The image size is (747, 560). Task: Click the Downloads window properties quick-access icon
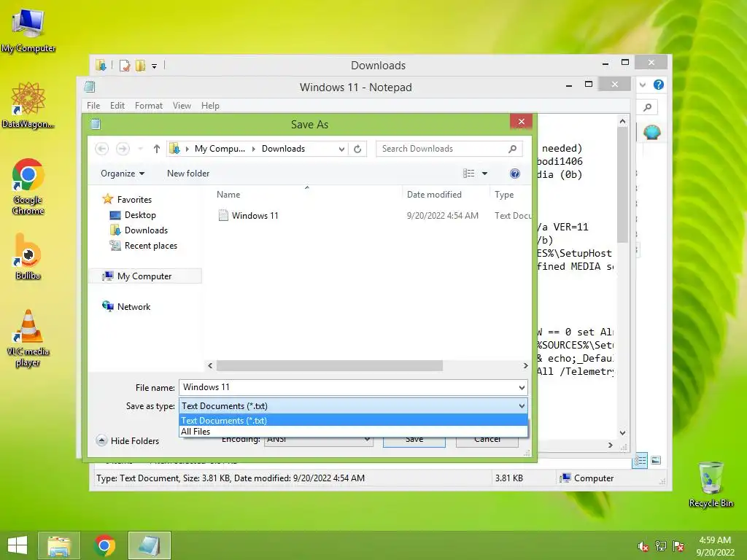tap(124, 65)
